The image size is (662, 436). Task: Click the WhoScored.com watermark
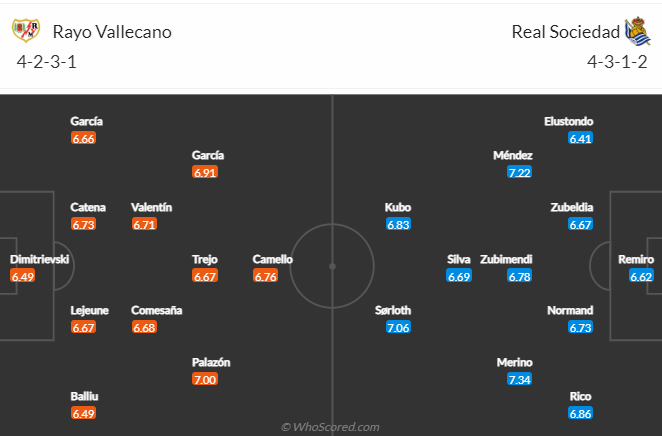pos(331,427)
